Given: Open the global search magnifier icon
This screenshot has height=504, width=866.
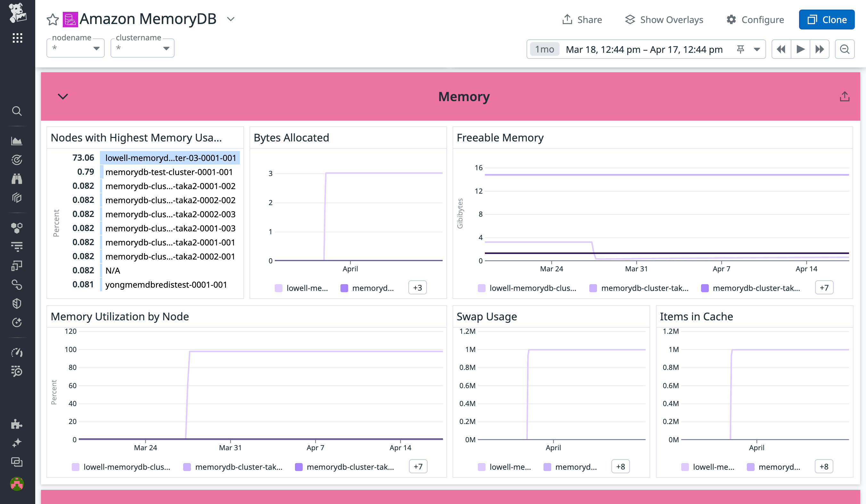Looking at the screenshot, I should [x=17, y=111].
